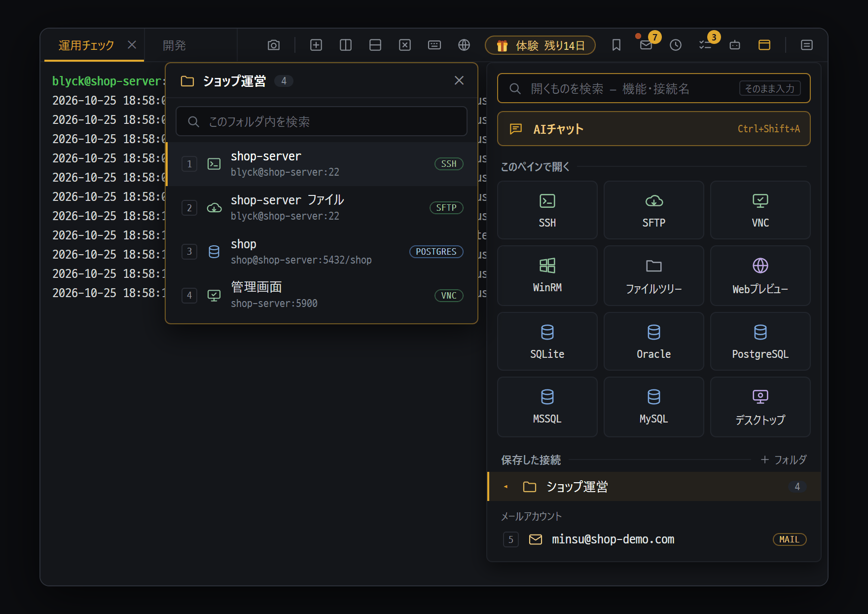Click the list panel icon at toolbar end

click(x=807, y=45)
